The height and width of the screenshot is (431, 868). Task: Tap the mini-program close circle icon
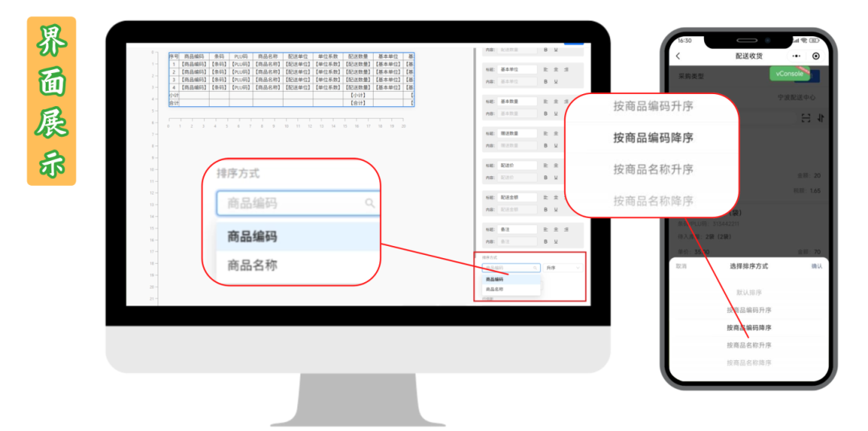816,56
